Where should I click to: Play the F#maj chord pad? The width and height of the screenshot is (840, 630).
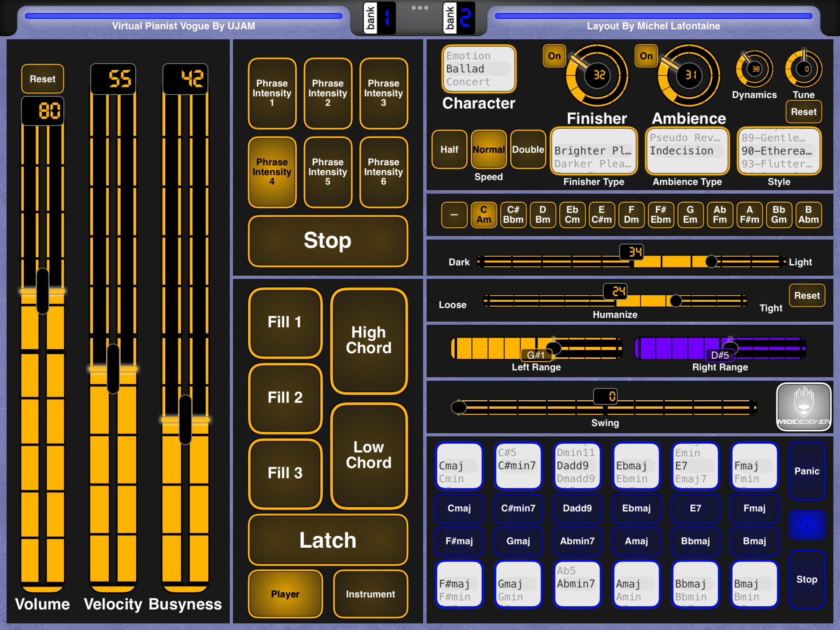pos(459,541)
